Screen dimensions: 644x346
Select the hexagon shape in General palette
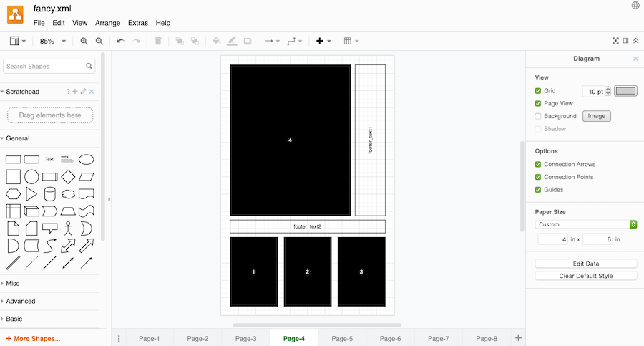(x=13, y=194)
